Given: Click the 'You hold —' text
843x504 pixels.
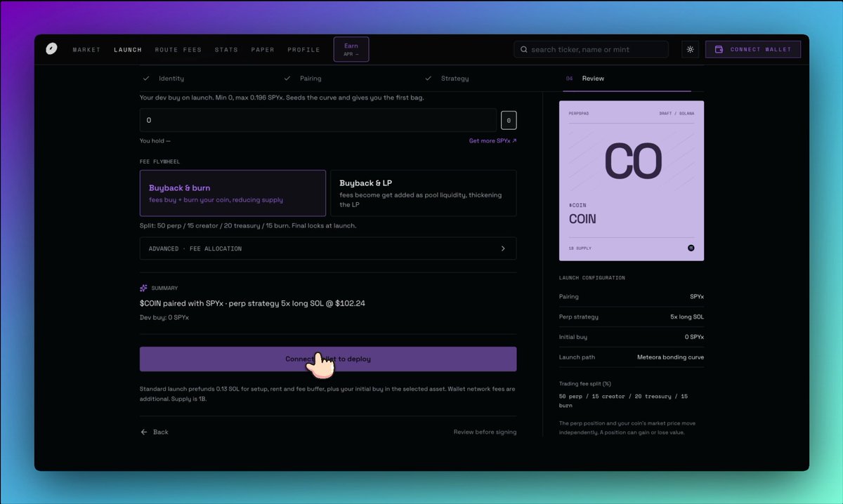Looking at the screenshot, I should pos(155,140).
